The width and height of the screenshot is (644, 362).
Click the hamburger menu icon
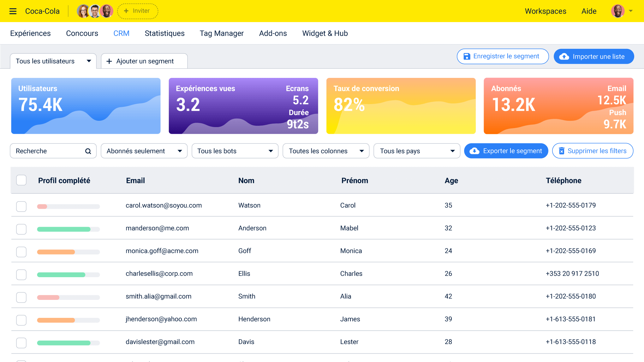click(13, 11)
